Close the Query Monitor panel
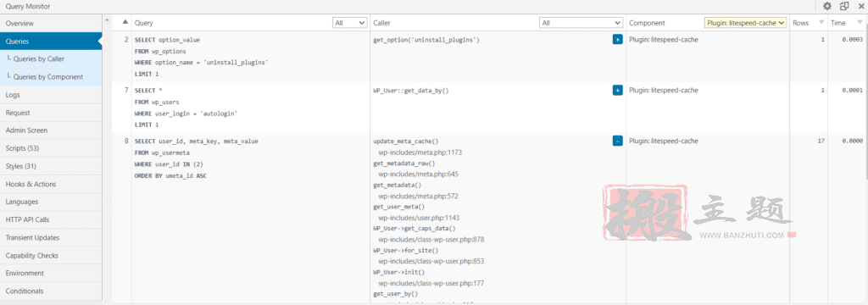The height and width of the screenshot is (305, 868). pos(860,6)
